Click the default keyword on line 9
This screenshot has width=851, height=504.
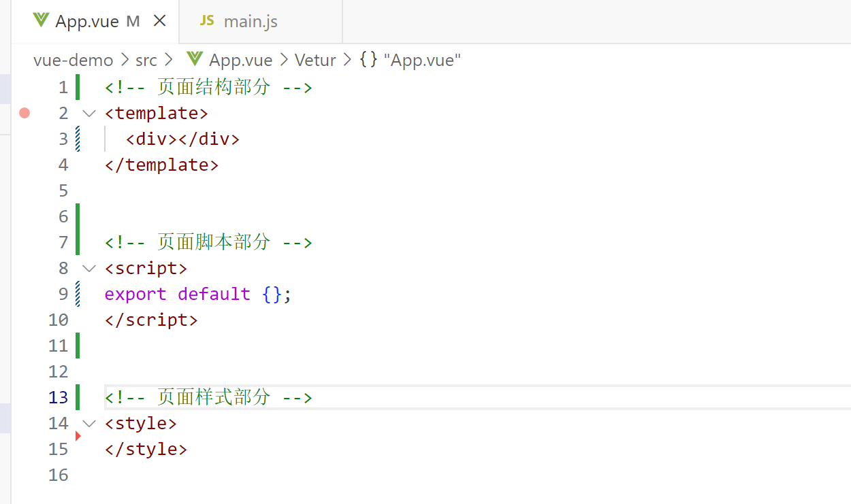(x=214, y=294)
